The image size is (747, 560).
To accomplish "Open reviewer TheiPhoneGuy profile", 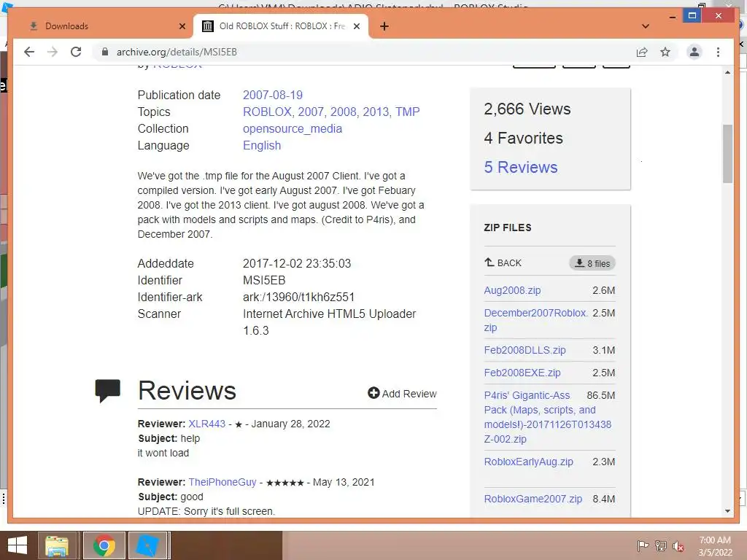I will 222,482.
